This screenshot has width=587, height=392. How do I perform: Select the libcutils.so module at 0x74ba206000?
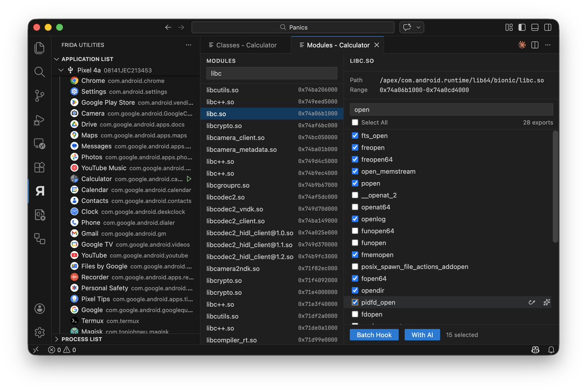[x=272, y=90]
